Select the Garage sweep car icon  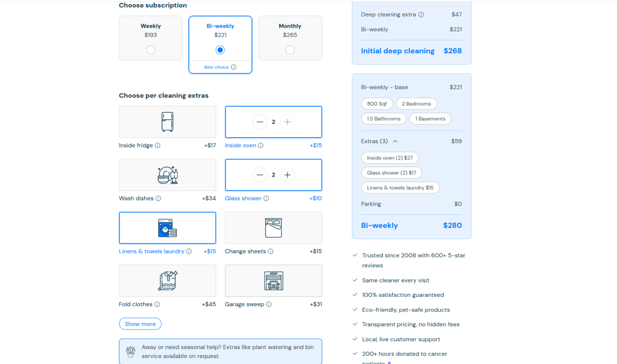click(274, 281)
